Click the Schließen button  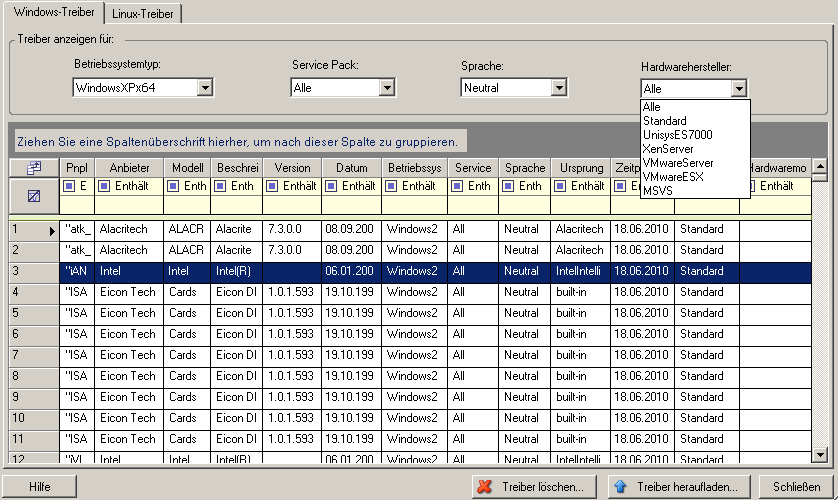click(796, 487)
